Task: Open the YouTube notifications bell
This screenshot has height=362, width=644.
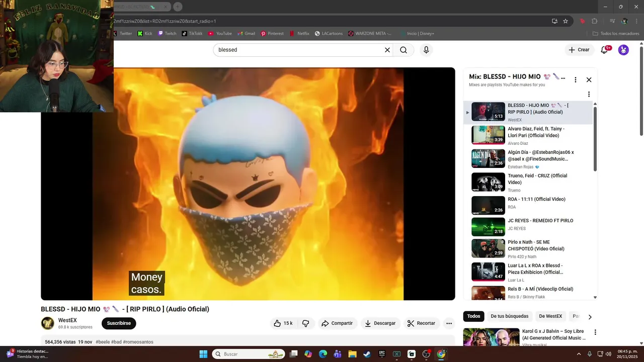Action: (x=605, y=50)
